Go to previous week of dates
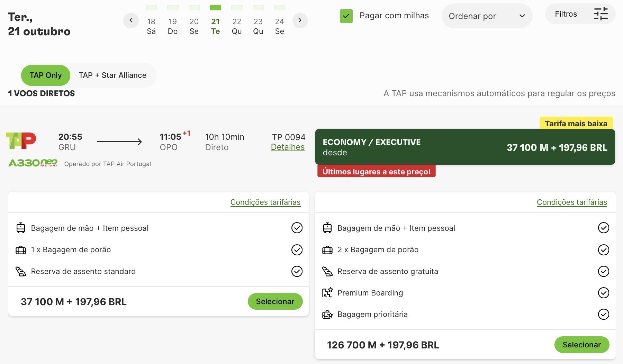623x364 pixels. (x=131, y=20)
